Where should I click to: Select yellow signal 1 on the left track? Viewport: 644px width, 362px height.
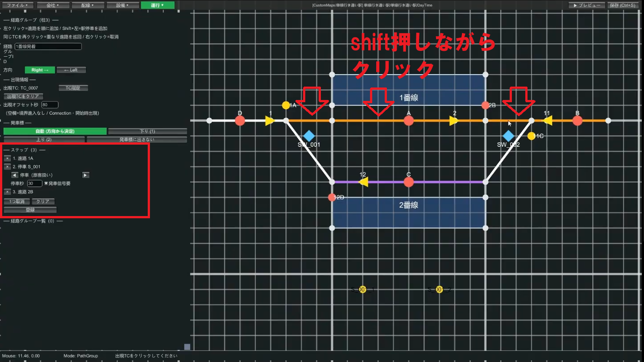(270, 121)
